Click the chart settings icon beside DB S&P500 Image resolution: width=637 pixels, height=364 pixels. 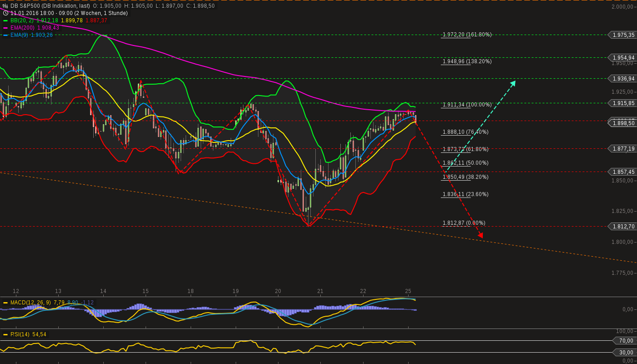click(x=5, y=6)
